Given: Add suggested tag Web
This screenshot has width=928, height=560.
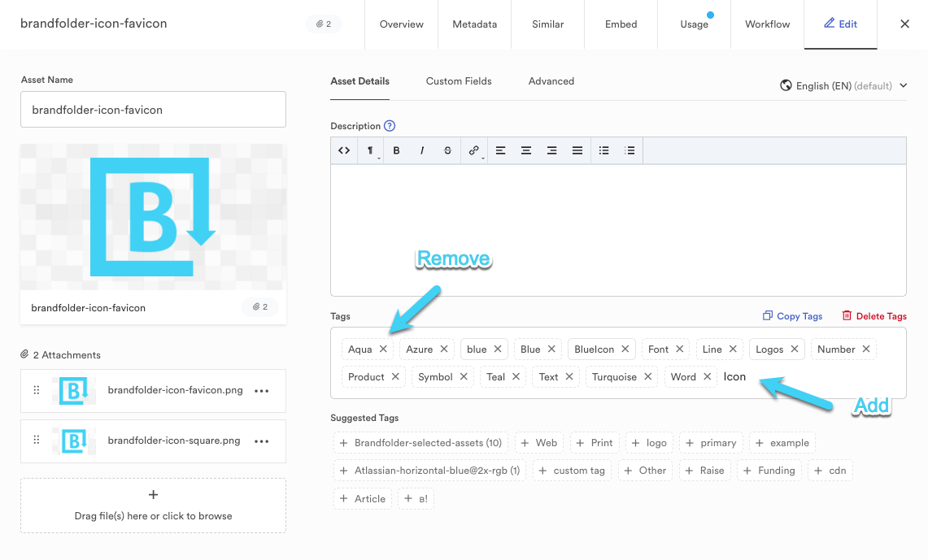Looking at the screenshot, I should click(x=539, y=443).
